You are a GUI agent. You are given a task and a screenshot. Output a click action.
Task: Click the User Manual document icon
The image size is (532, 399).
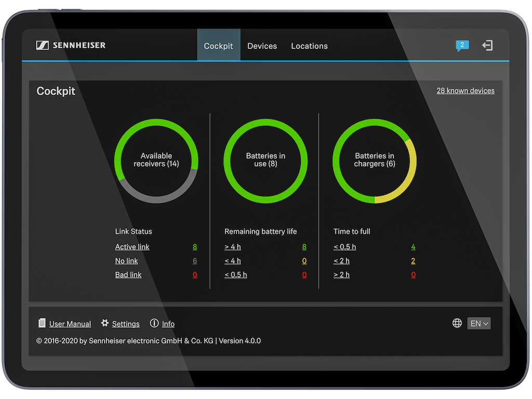[x=42, y=323]
